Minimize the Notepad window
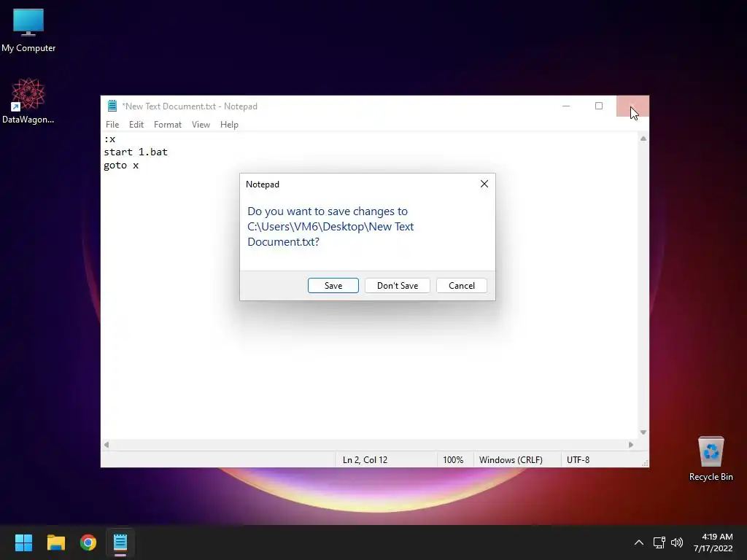747x560 pixels. point(566,106)
